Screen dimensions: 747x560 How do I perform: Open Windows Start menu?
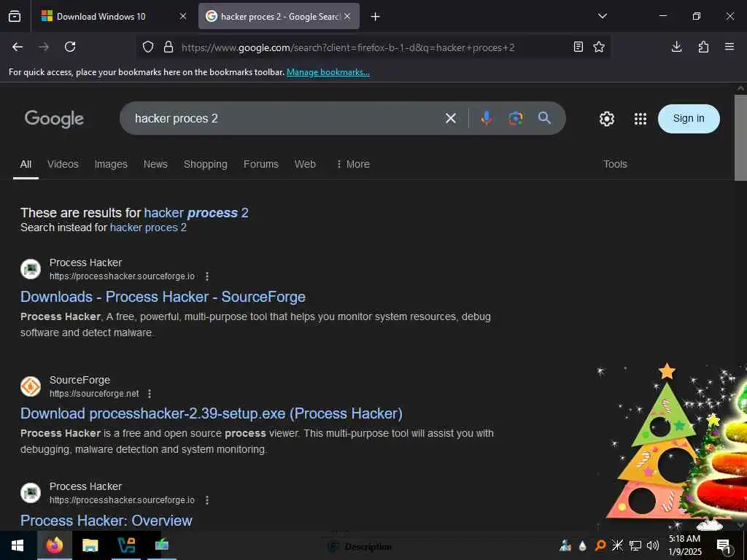pyautogui.click(x=18, y=545)
